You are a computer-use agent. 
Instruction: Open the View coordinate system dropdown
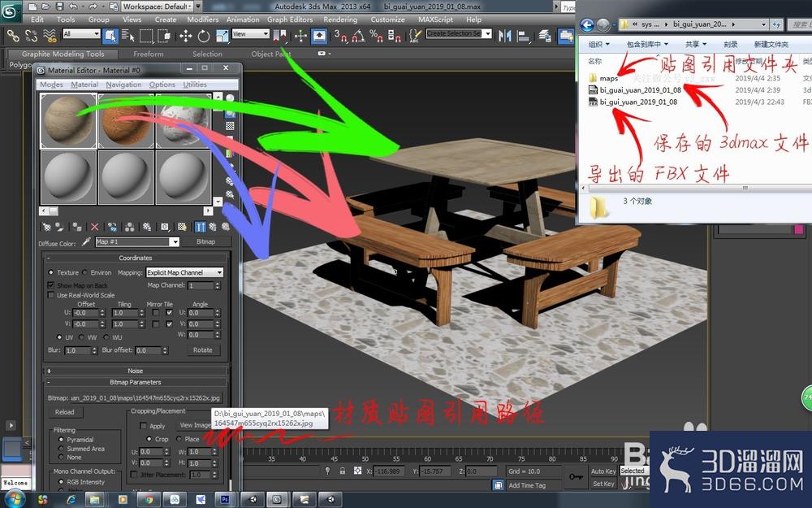coord(251,33)
